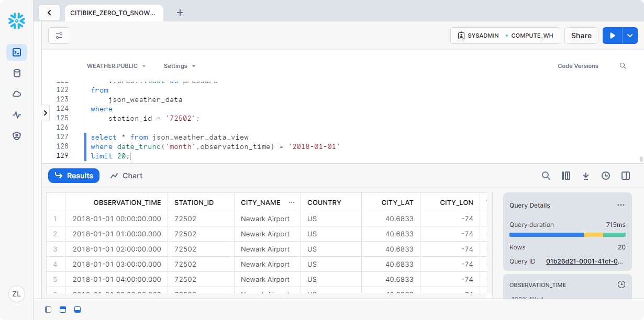Open the Settings dropdown menu
This screenshot has width=644, height=320.
180,66
